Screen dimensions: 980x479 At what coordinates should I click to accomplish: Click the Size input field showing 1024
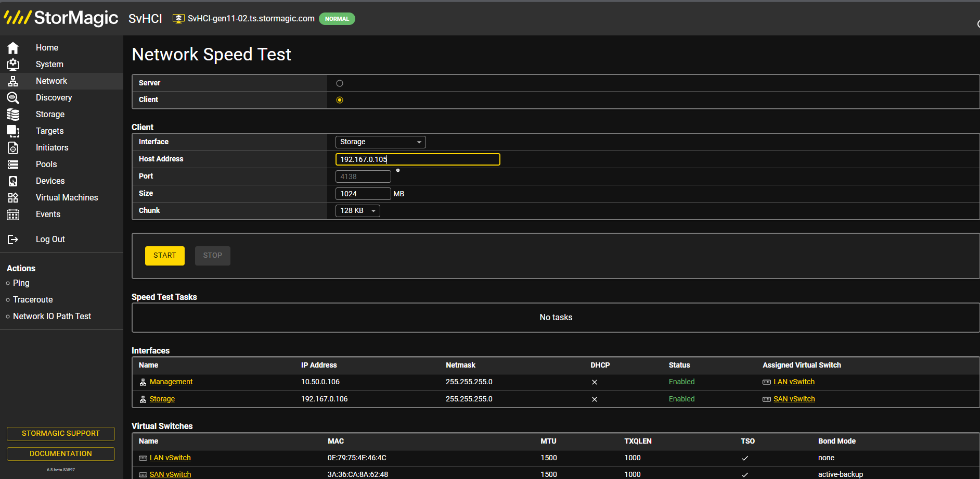coord(363,194)
